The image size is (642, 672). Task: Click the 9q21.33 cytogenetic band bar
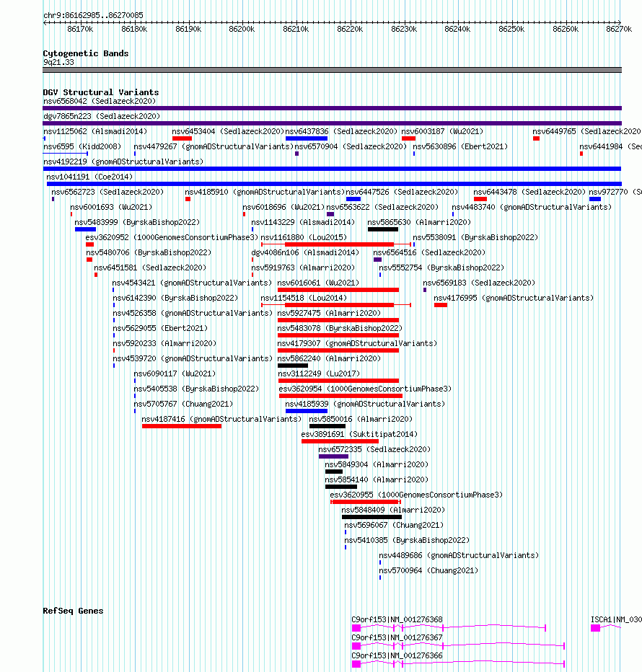[x=332, y=70]
